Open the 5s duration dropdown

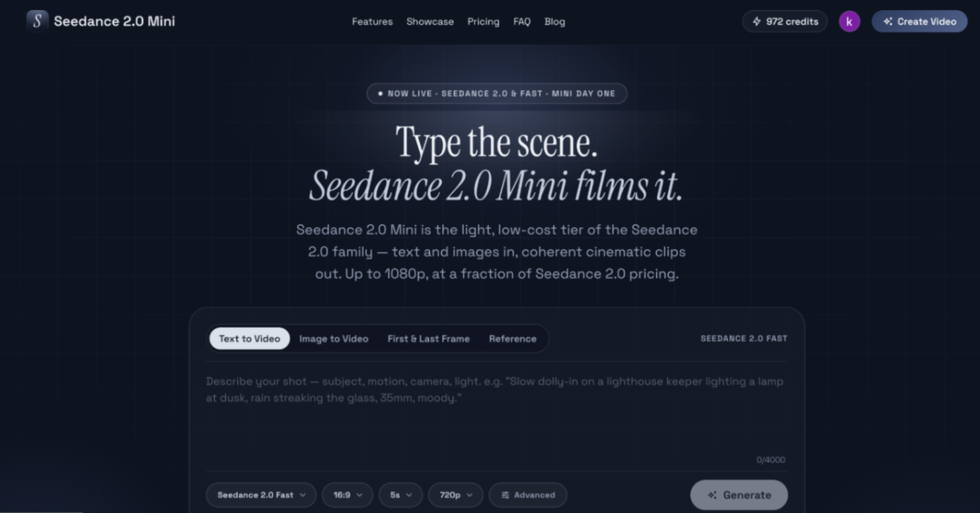point(400,494)
